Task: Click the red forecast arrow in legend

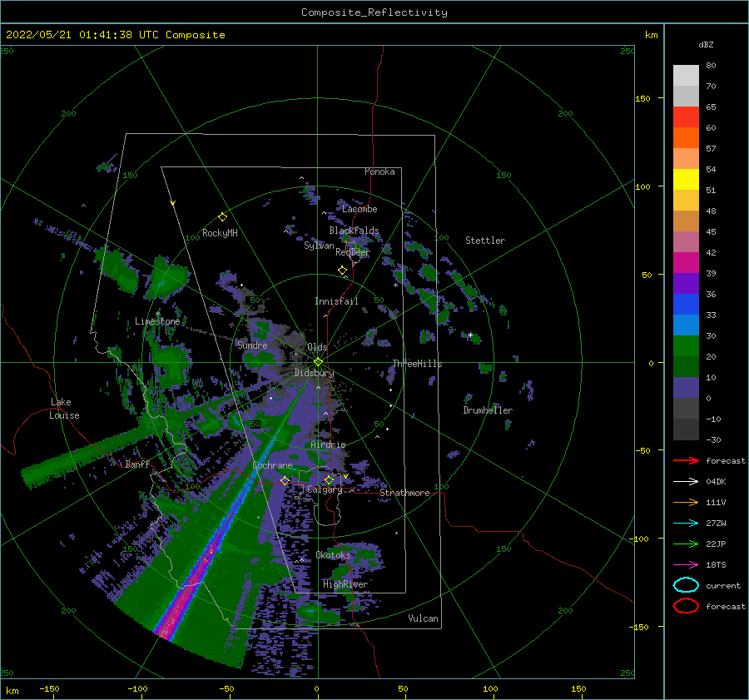Action: 686,460
